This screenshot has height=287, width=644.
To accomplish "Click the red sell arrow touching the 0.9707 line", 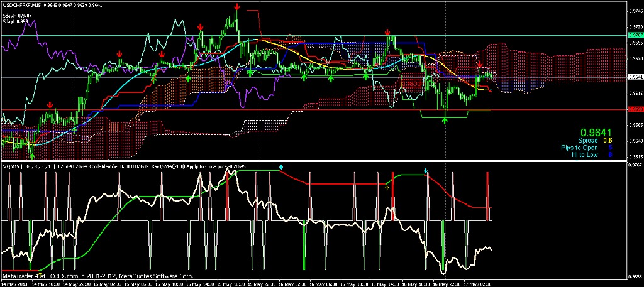I will click(387, 32).
